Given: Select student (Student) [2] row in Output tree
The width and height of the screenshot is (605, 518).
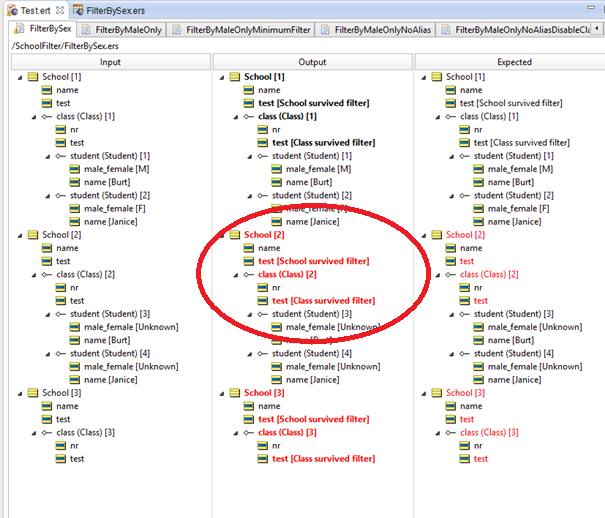Looking at the screenshot, I should point(312,196).
